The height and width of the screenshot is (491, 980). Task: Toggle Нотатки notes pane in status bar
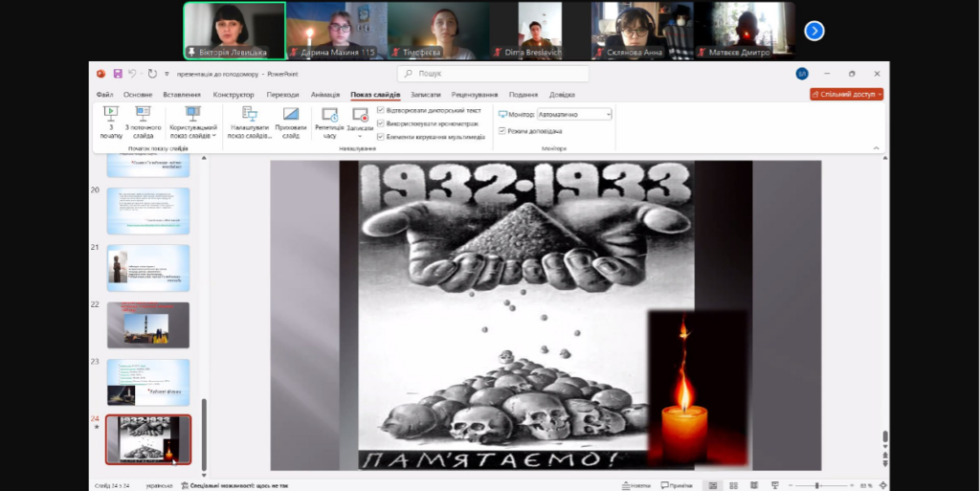pyautogui.click(x=636, y=485)
